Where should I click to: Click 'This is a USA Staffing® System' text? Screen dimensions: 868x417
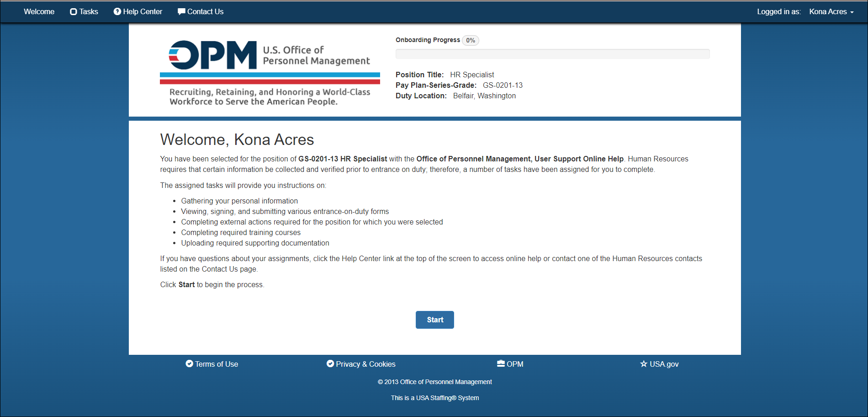tap(435, 398)
